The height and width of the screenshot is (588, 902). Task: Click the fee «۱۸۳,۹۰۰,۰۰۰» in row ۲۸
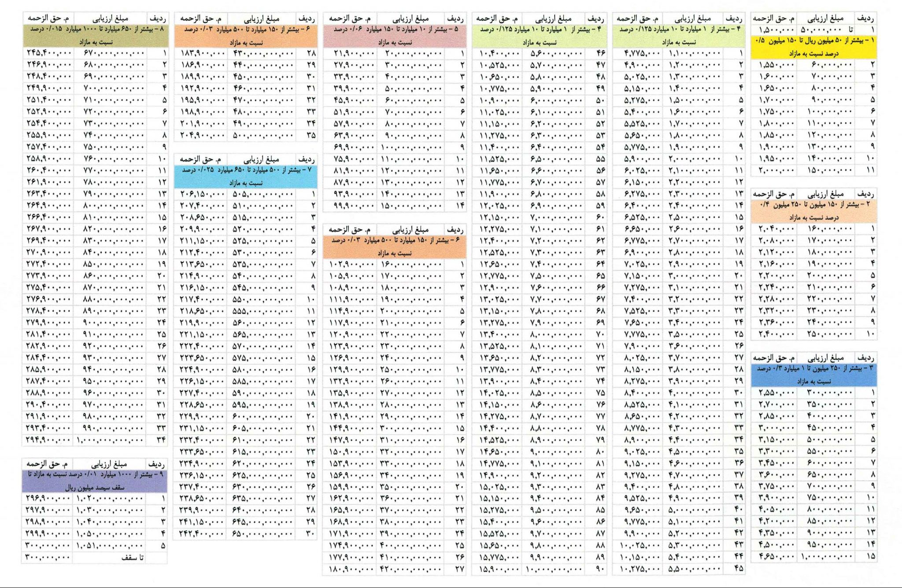point(203,53)
